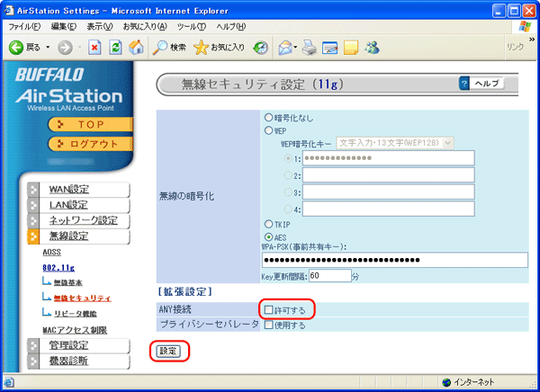Open Search with the magnifying glass icon

(158, 47)
